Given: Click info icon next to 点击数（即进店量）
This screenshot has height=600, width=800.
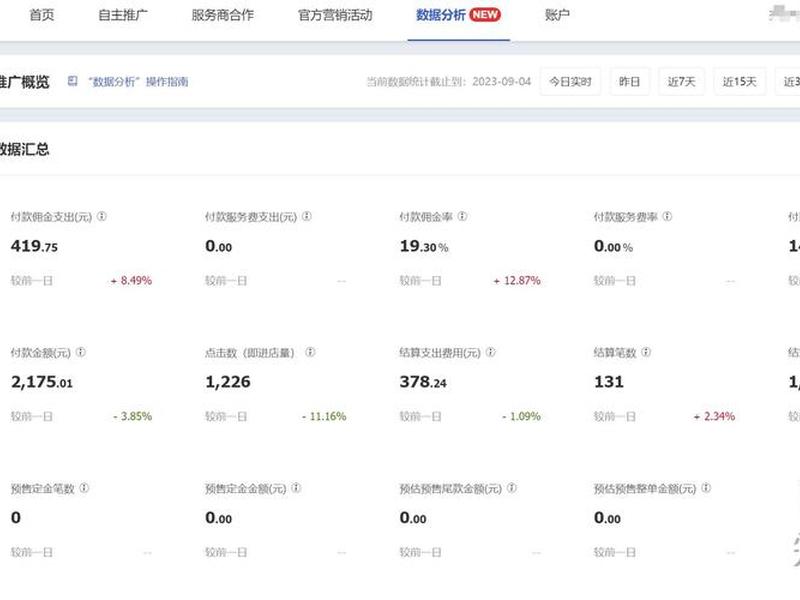Looking at the screenshot, I should [x=310, y=352].
